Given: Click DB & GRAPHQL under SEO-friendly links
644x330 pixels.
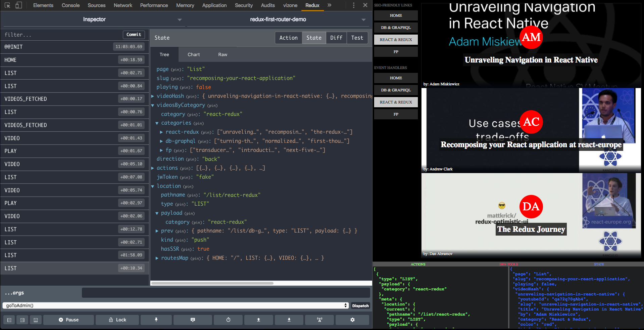Looking at the screenshot, I should click(x=396, y=28).
